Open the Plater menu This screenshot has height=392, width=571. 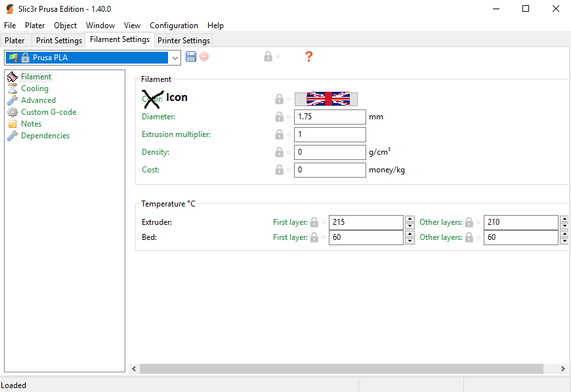tap(35, 26)
